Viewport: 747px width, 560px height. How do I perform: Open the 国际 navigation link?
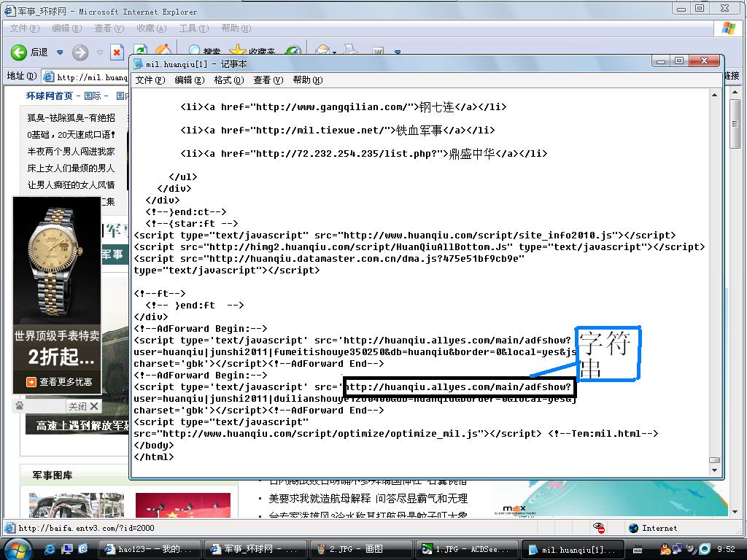pos(93,96)
